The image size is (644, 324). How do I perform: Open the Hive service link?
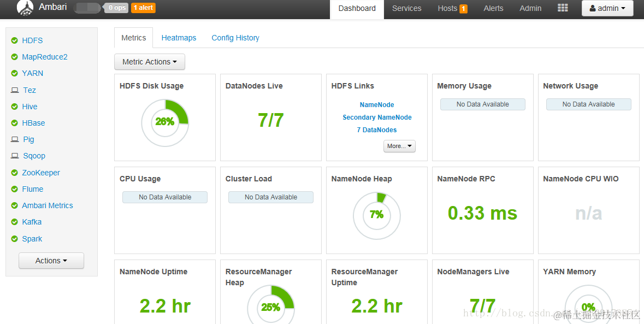(x=29, y=107)
